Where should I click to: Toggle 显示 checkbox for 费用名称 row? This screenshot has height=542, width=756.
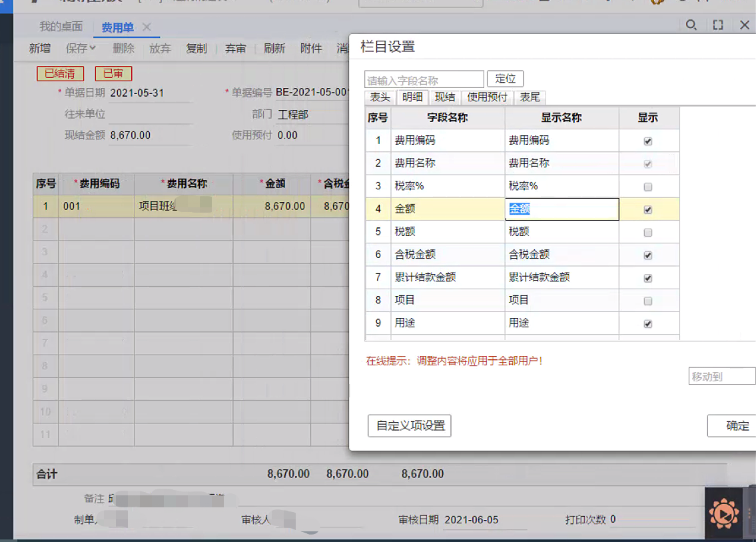point(648,164)
